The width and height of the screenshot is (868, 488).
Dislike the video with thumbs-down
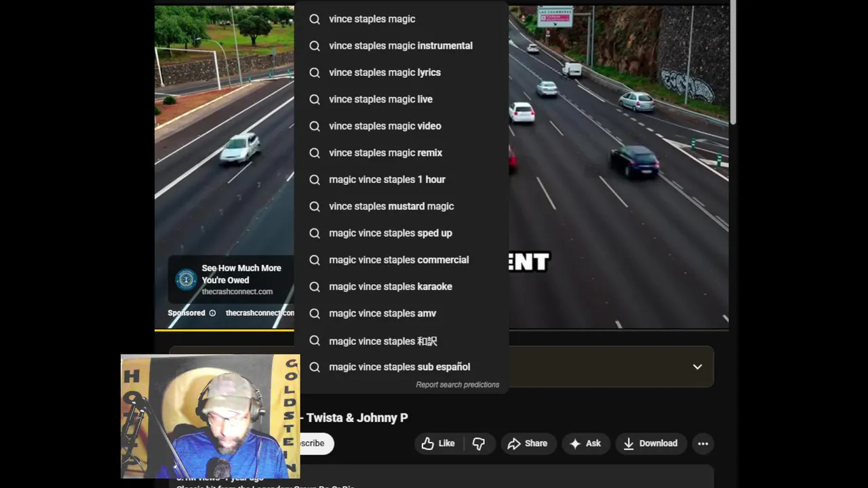point(479,443)
